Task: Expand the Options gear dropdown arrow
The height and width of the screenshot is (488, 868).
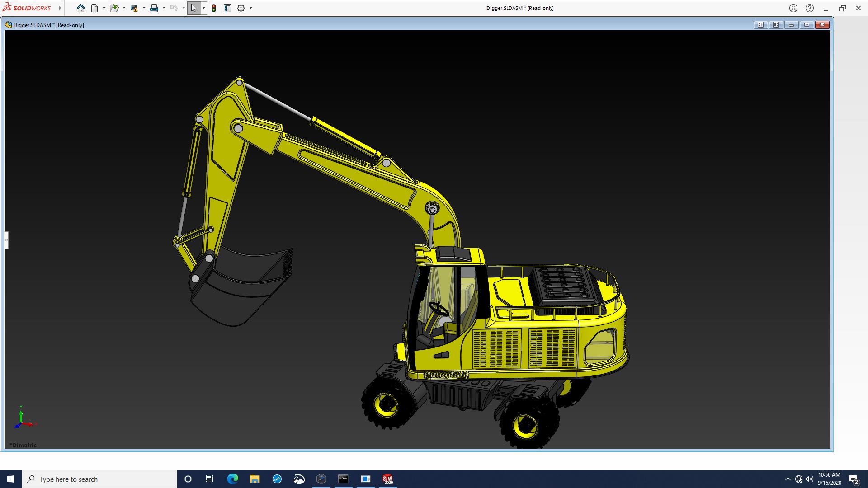Action: pyautogui.click(x=250, y=8)
